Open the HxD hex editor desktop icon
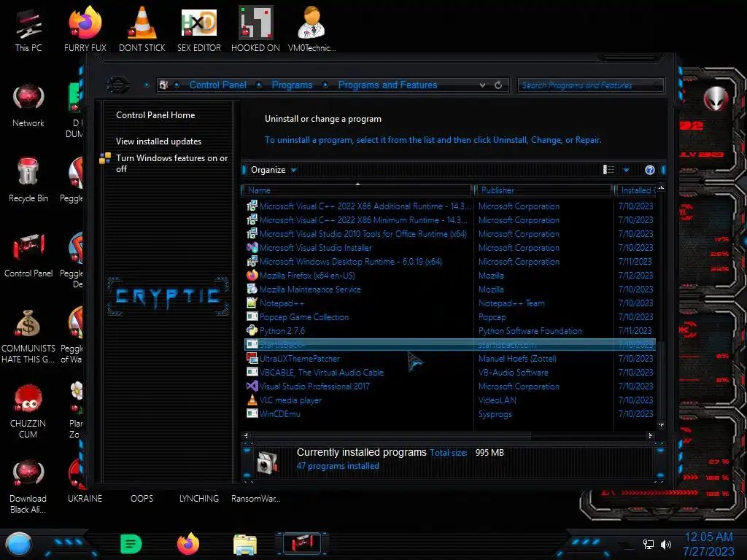This screenshot has width=747, height=560. [x=199, y=29]
